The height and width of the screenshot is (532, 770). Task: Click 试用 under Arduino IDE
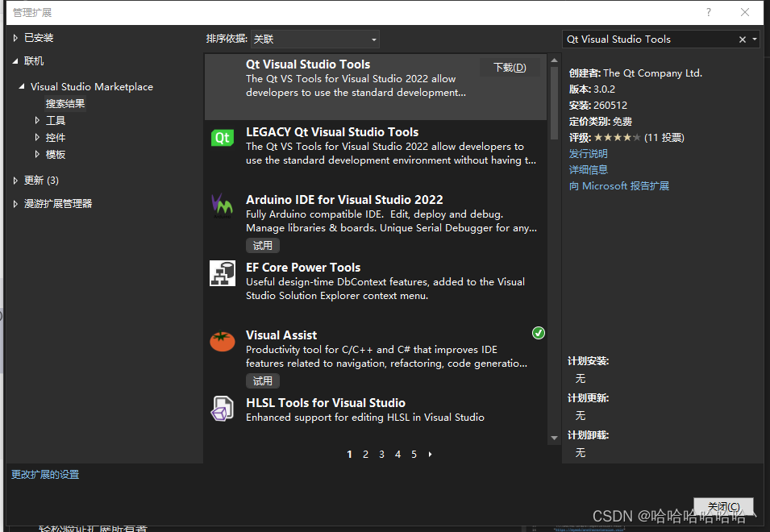pos(263,245)
